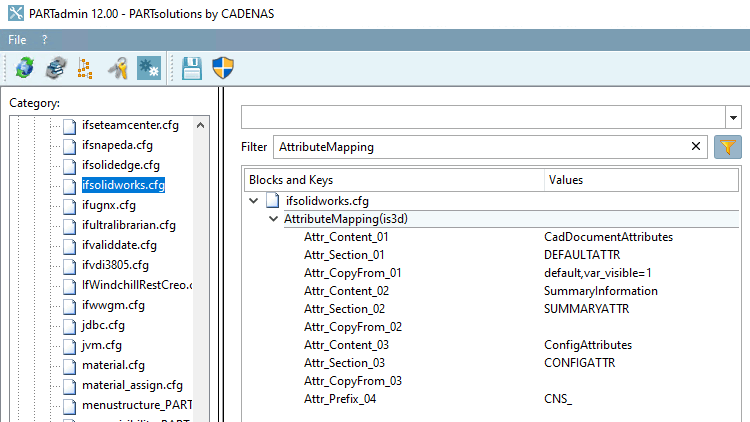Toggle the orange filter funnel button

[x=727, y=147]
